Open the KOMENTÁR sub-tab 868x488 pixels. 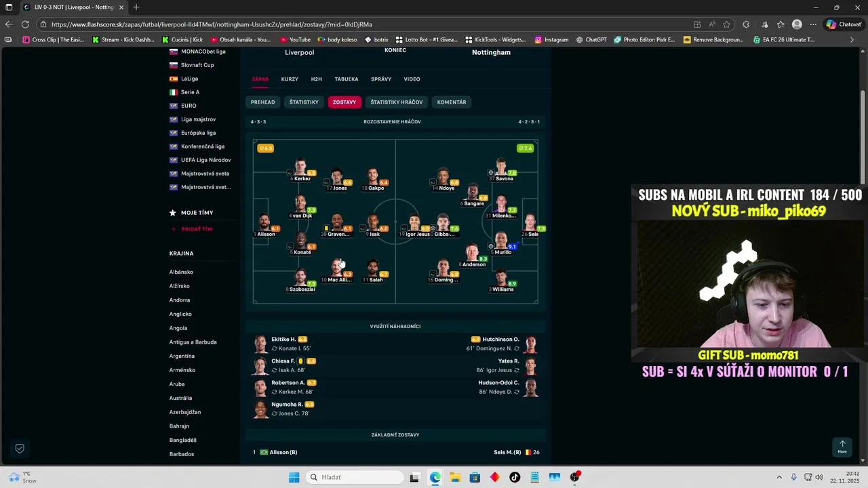[x=452, y=102]
